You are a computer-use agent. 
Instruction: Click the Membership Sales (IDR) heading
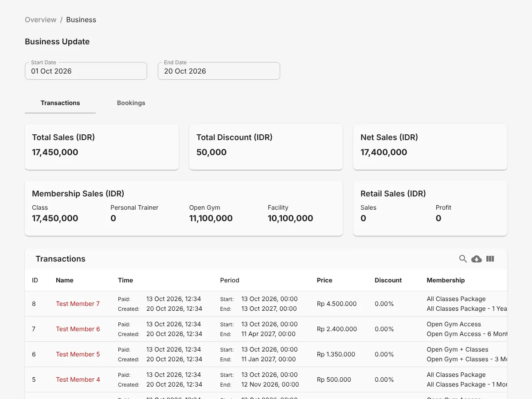pos(78,194)
